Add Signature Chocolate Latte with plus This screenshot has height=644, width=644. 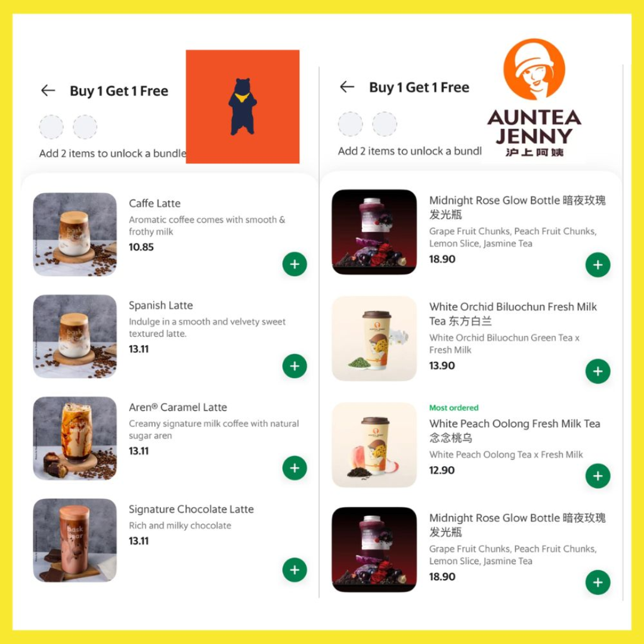(x=295, y=569)
